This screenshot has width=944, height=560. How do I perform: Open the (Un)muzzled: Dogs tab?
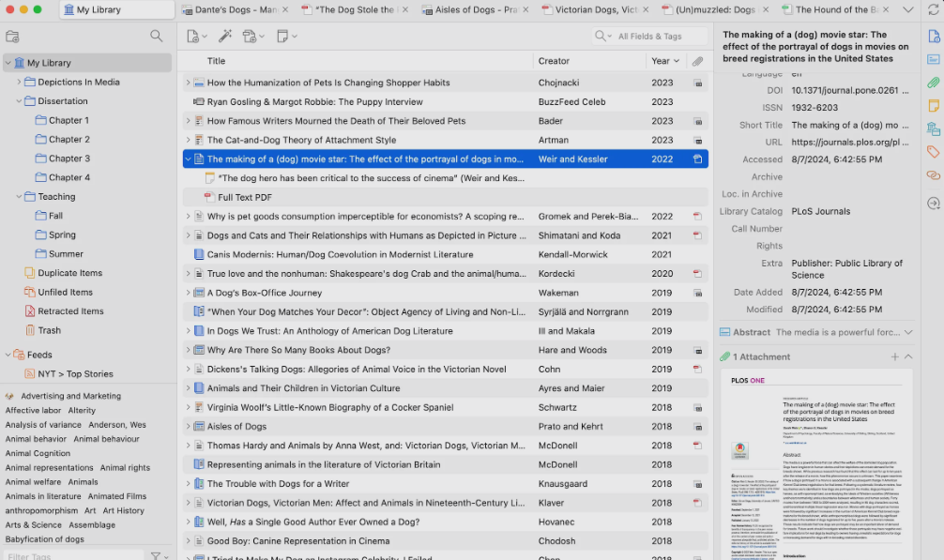click(x=716, y=9)
